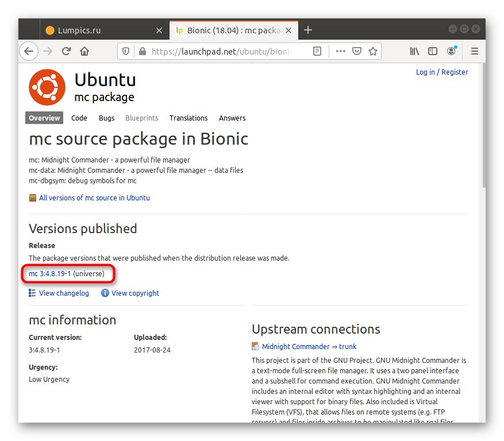Image resolution: width=504 pixels, height=441 pixels.
Task: Go to the Translations section
Action: 188,118
